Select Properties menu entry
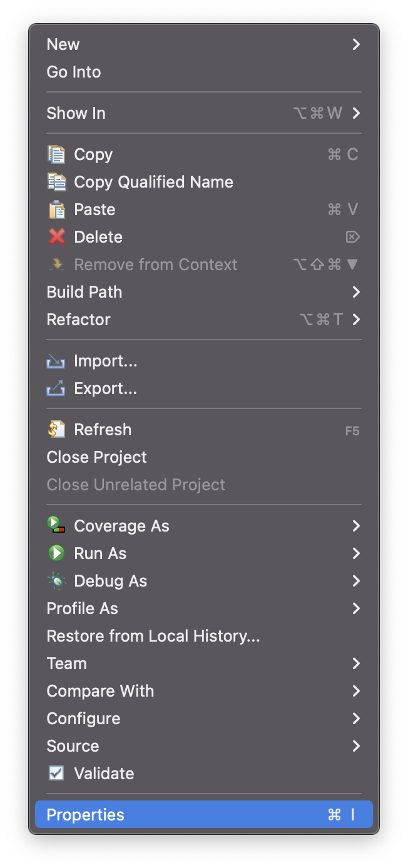This screenshot has height=868, width=408. pyautogui.click(x=204, y=815)
